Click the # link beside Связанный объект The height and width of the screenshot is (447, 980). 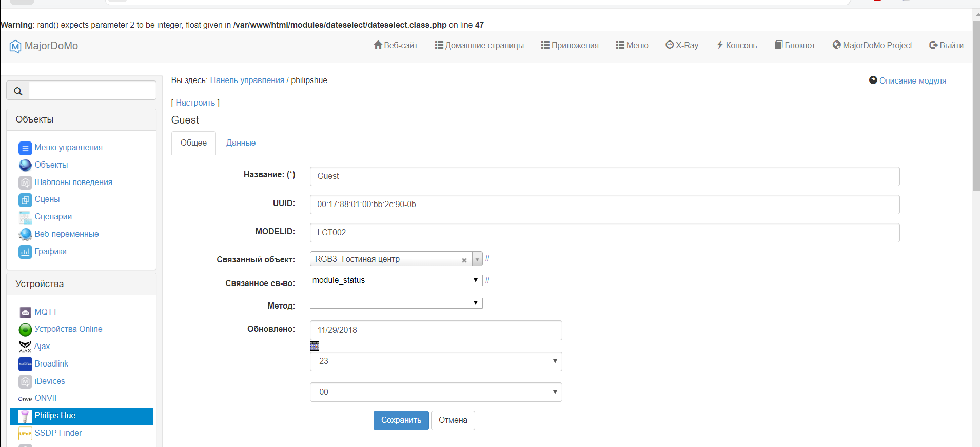(x=487, y=258)
